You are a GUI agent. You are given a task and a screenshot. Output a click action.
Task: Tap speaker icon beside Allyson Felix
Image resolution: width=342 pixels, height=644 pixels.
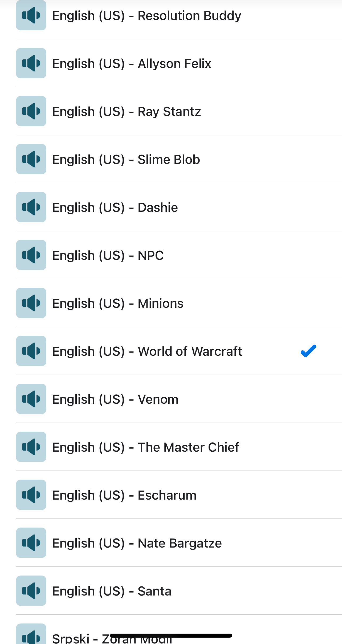[x=31, y=63]
